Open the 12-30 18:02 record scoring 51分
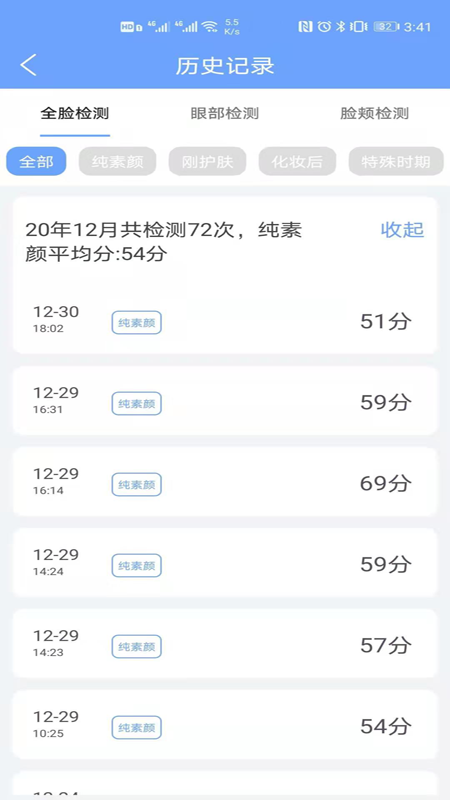Image resolution: width=450 pixels, height=800 pixels. pyautogui.click(x=225, y=322)
